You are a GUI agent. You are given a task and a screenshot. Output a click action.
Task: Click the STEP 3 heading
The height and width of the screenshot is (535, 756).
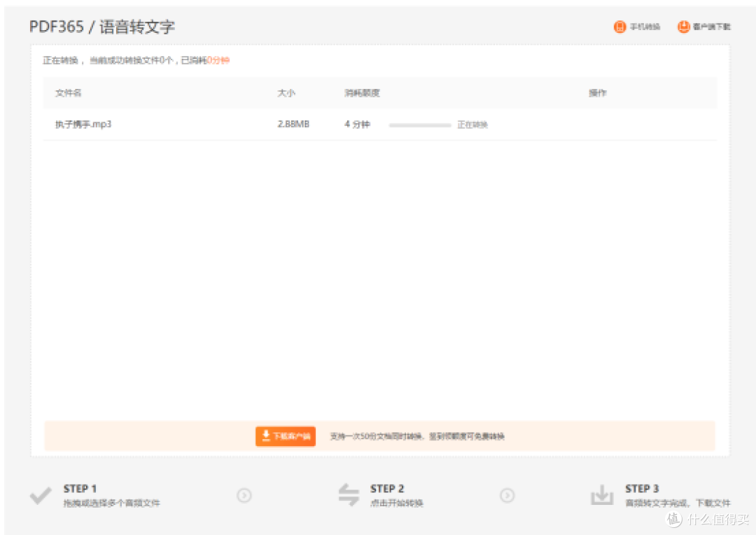[642, 489]
